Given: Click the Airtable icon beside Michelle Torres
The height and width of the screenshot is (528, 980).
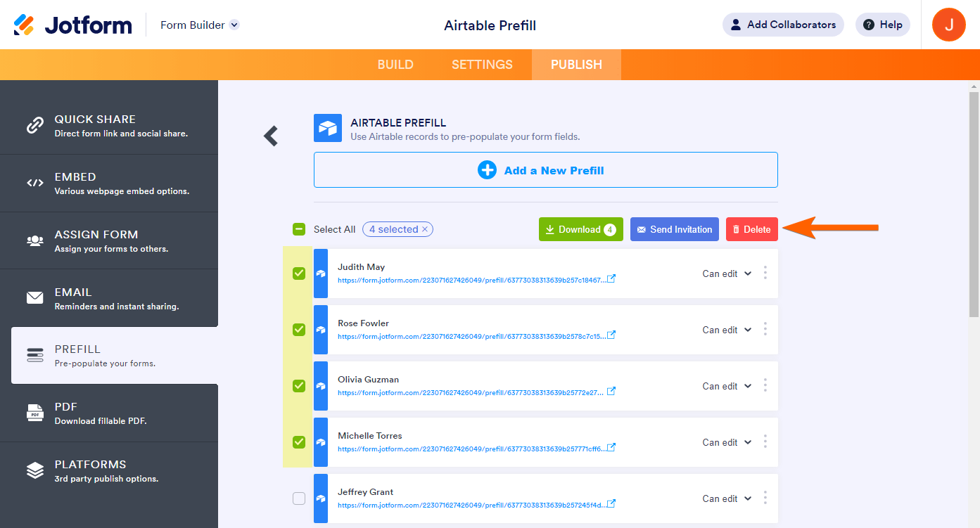Looking at the screenshot, I should pos(321,442).
